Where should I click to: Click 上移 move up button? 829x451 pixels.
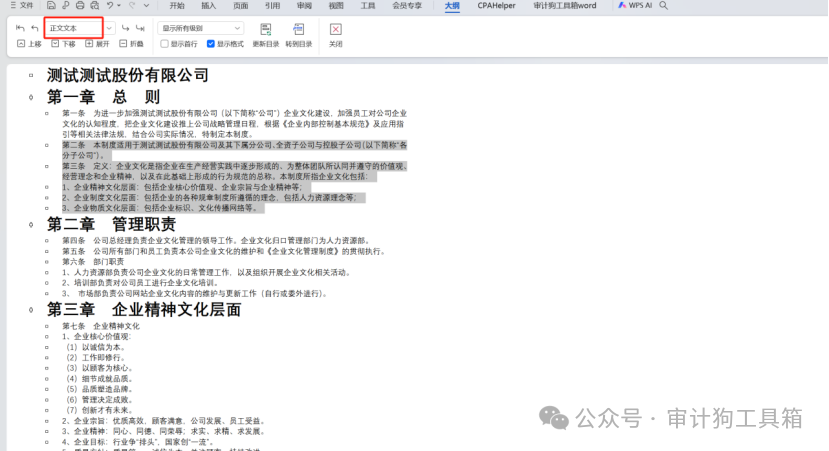point(29,44)
